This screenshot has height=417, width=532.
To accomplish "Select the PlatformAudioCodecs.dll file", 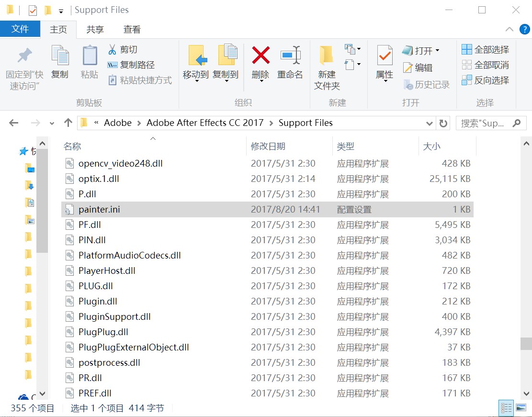I will (267, 256).
